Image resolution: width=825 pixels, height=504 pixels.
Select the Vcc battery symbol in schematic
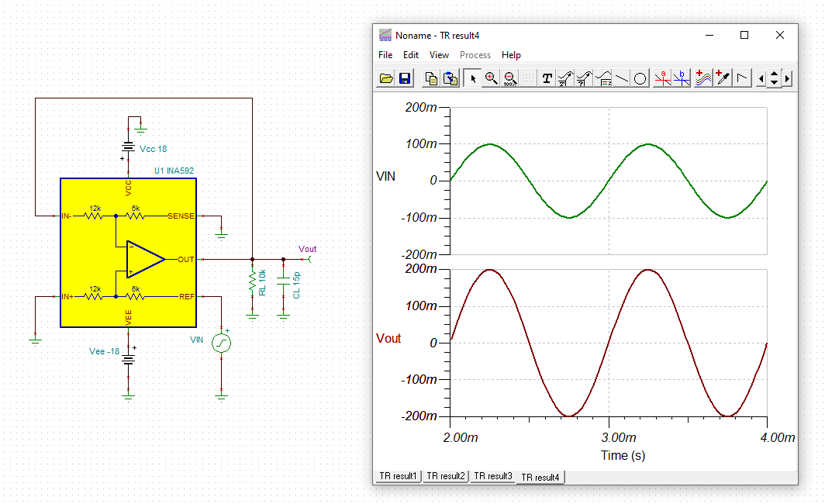[129, 147]
